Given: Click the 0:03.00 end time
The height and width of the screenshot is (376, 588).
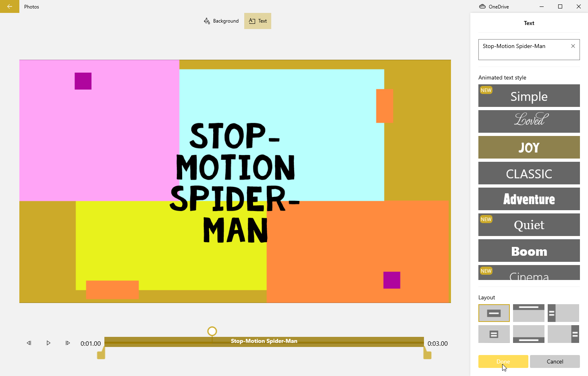Looking at the screenshot, I should coord(438,344).
